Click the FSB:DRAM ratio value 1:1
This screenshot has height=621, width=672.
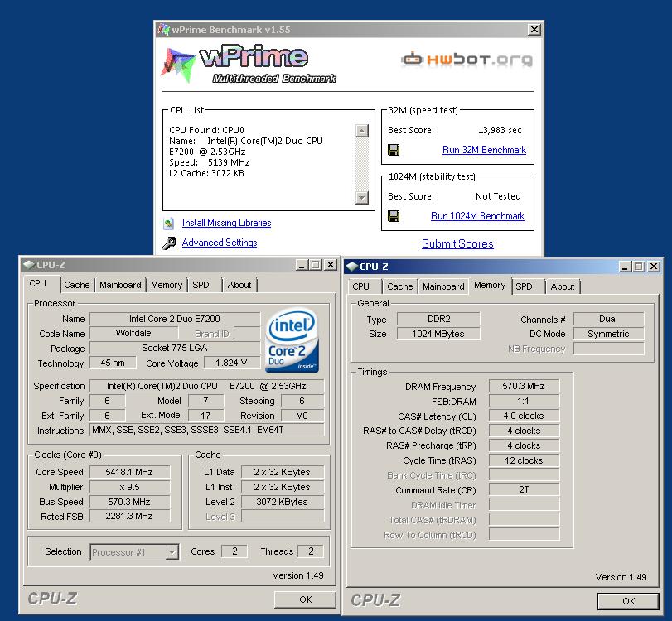[x=524, y=401]
